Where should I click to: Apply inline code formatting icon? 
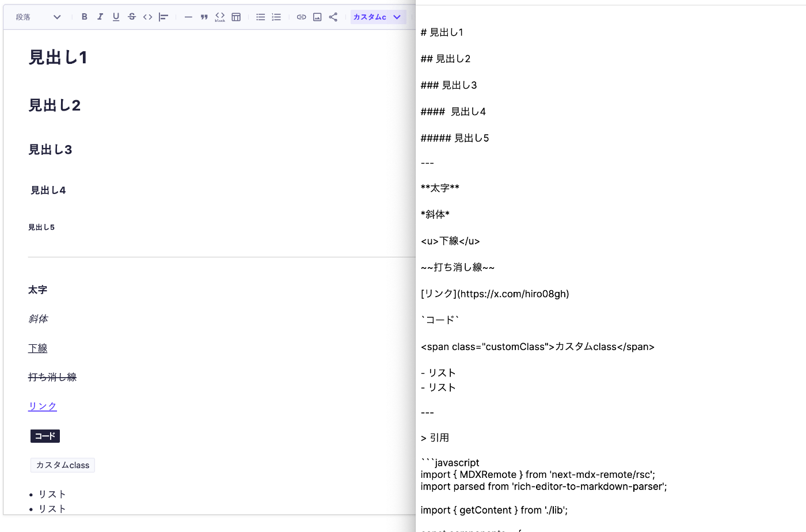tap(148, 17)
